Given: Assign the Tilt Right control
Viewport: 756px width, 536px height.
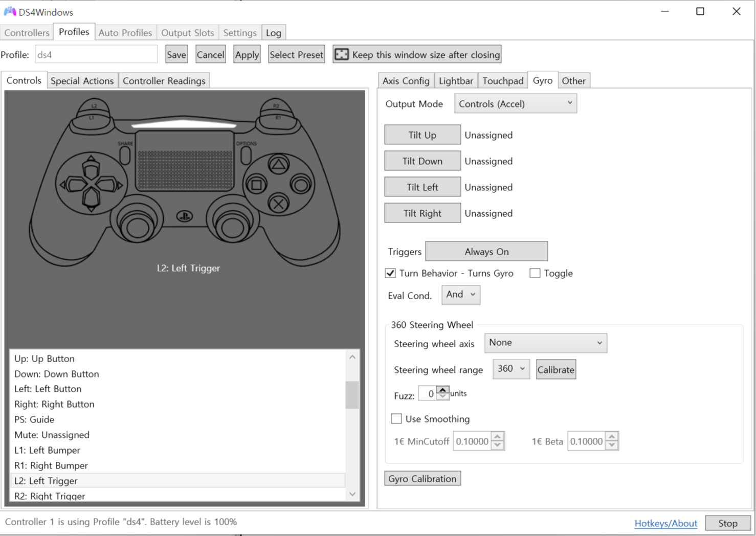Looking at the screenshot, I should [x=423, y=213].
